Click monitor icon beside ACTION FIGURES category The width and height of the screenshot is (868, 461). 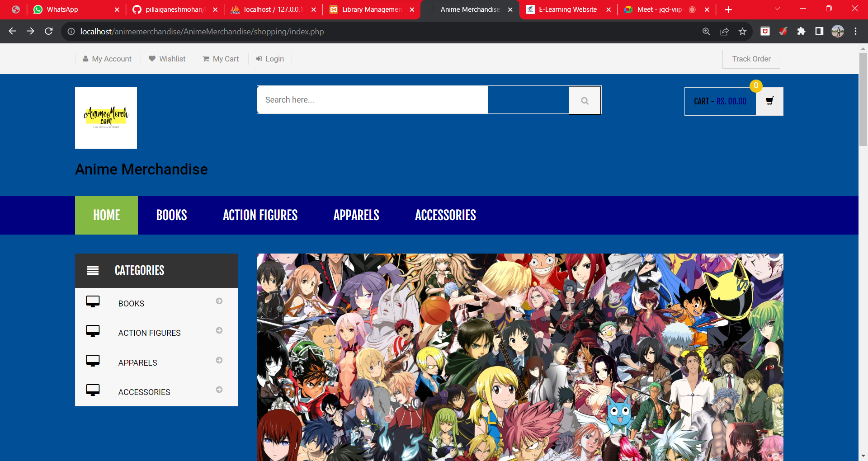tap(93, 331)
